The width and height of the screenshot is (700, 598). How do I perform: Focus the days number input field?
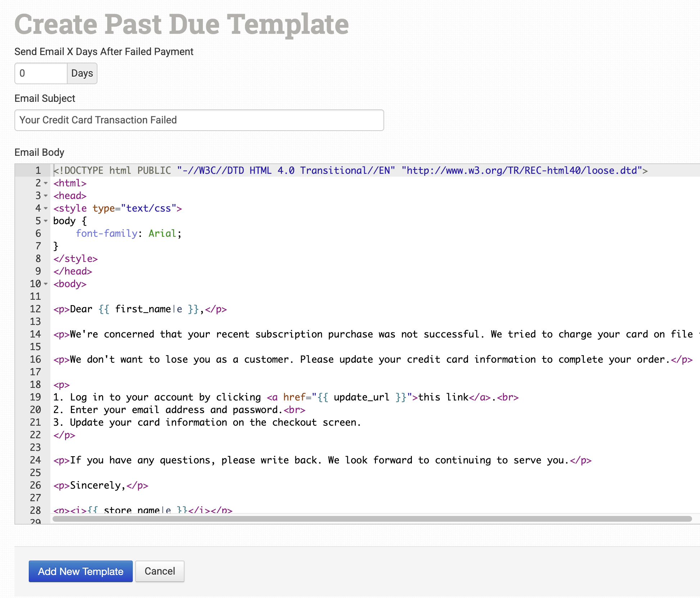tap(41, 73)
